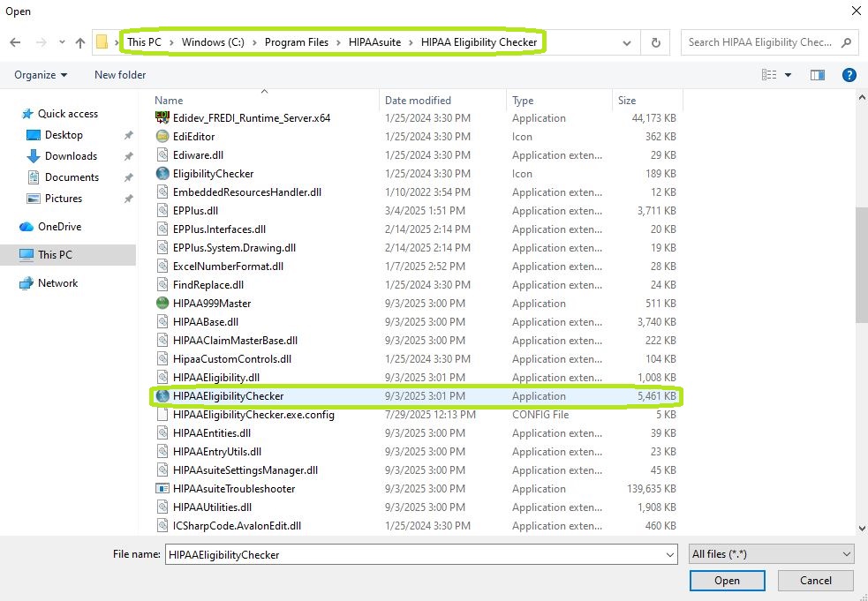The height and width of the screenshot is (601, 868).
Task: Click the Open button
Action: click(727, 581)
